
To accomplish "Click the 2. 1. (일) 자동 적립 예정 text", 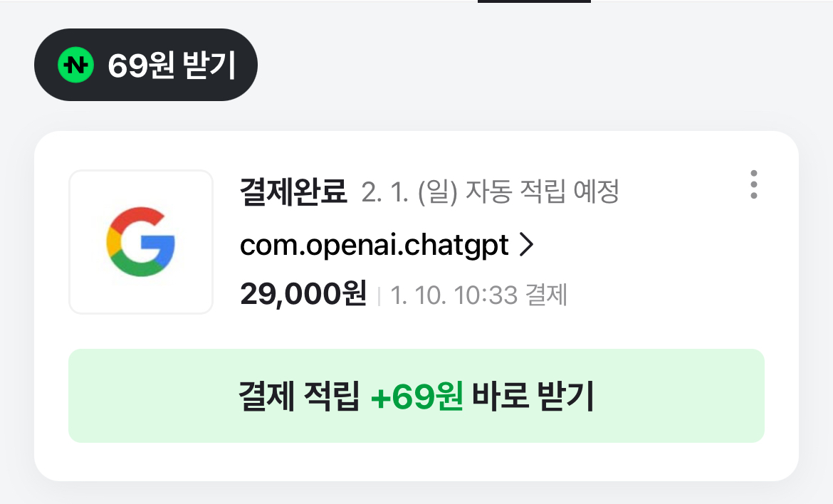I will pos(490,191).
